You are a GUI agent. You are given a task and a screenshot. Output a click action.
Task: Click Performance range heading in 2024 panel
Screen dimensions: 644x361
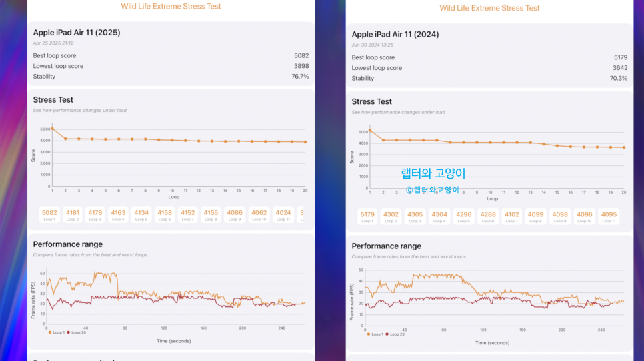pyautogui.click(x=387, y=246)
